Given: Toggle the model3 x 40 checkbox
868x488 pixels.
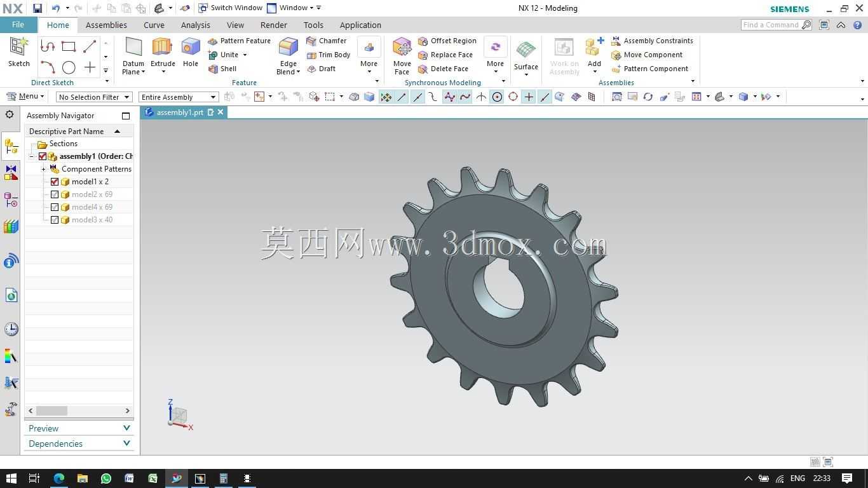Looking at the screenshot, I should (x=55, y=220).
